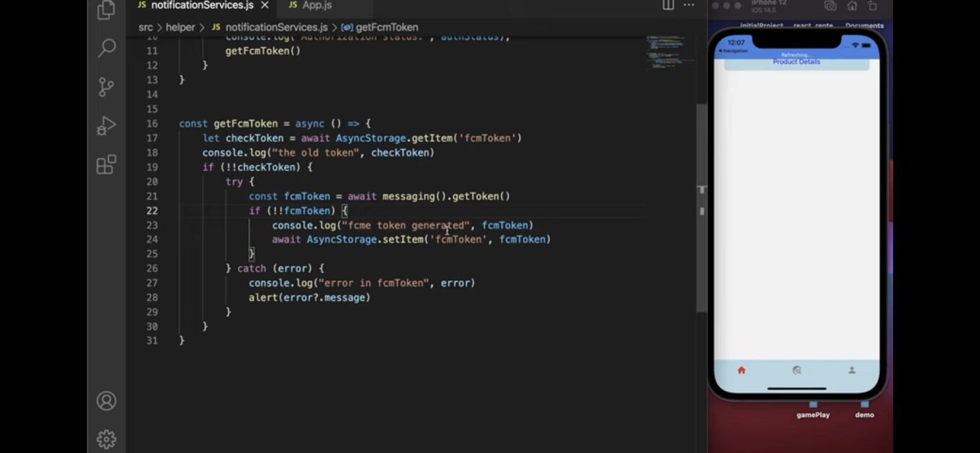
Task: Open the Accounts menu icon
Action: [106, 401]
